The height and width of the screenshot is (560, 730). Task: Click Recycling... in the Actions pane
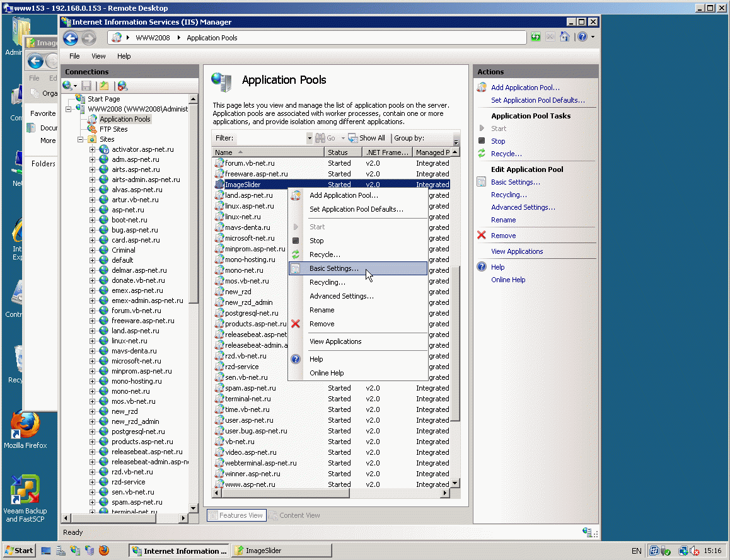tap(509, 195)
